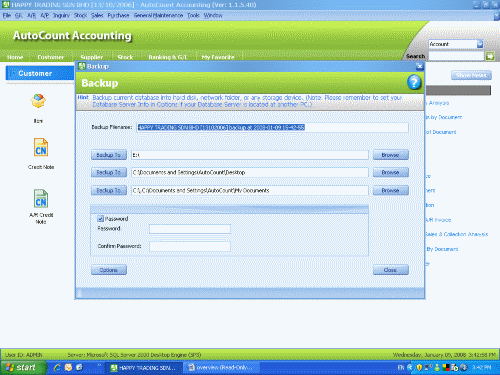The width and height of the screenshot is (500, 375).
Task: Click the first Backup To button
Action: [109, 155]
